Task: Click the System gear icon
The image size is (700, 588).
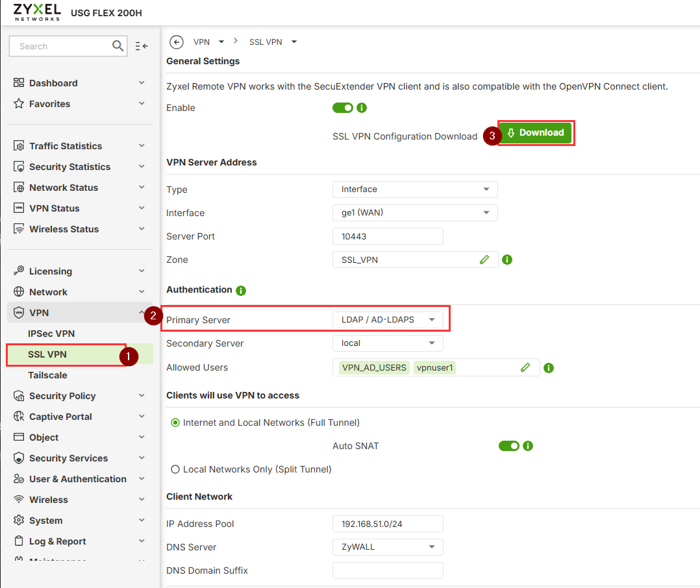Action: 19,521
